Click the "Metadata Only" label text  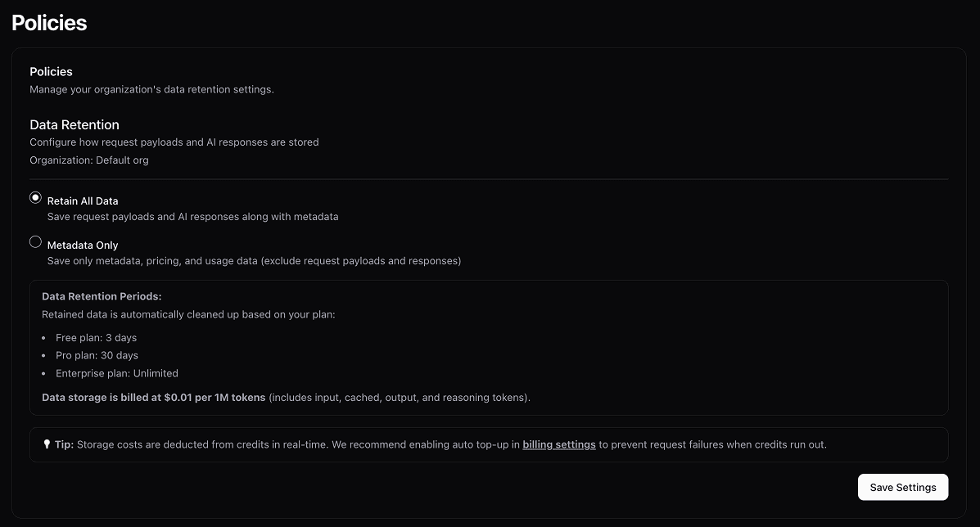[x=83, y=245]
